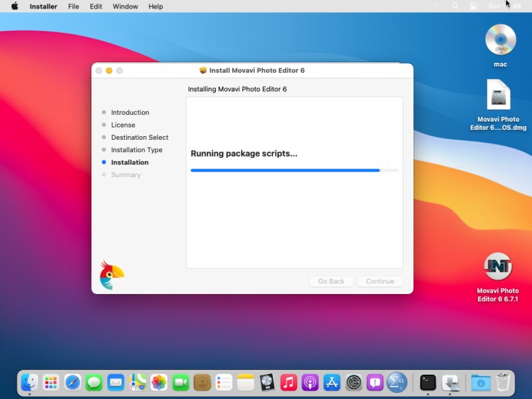Open the Window menu

125,6
